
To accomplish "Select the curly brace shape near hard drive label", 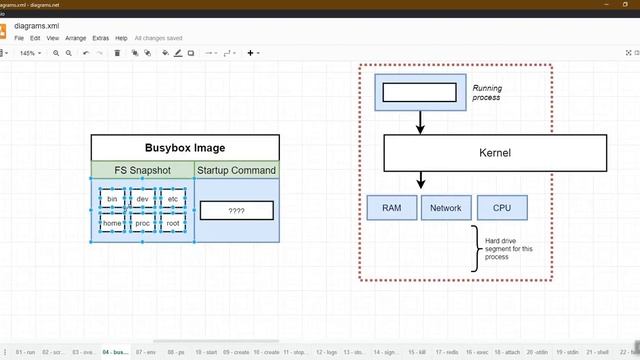I will (476, 249).
